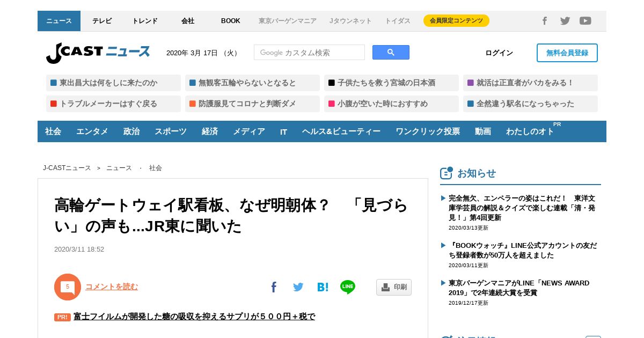Open topic 東出昌大は何をしに来たのか
The image size is (644, 338).
(x=113, y=83)
